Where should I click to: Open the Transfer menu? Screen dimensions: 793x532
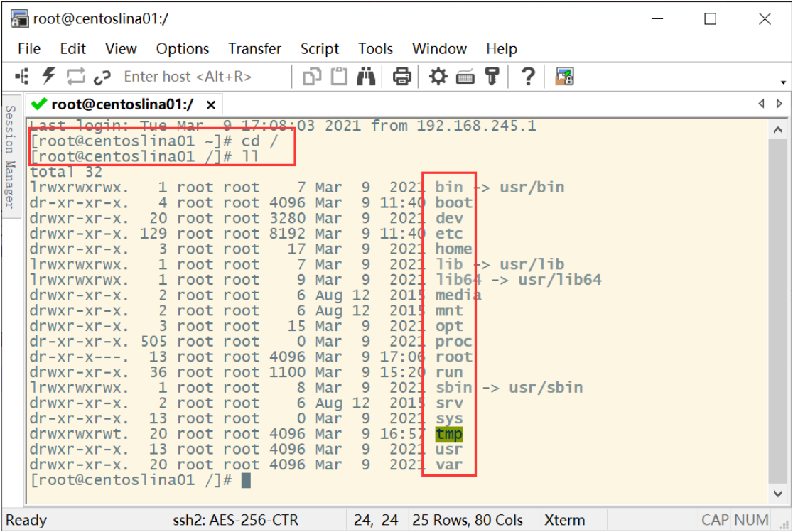pos(254,48)
